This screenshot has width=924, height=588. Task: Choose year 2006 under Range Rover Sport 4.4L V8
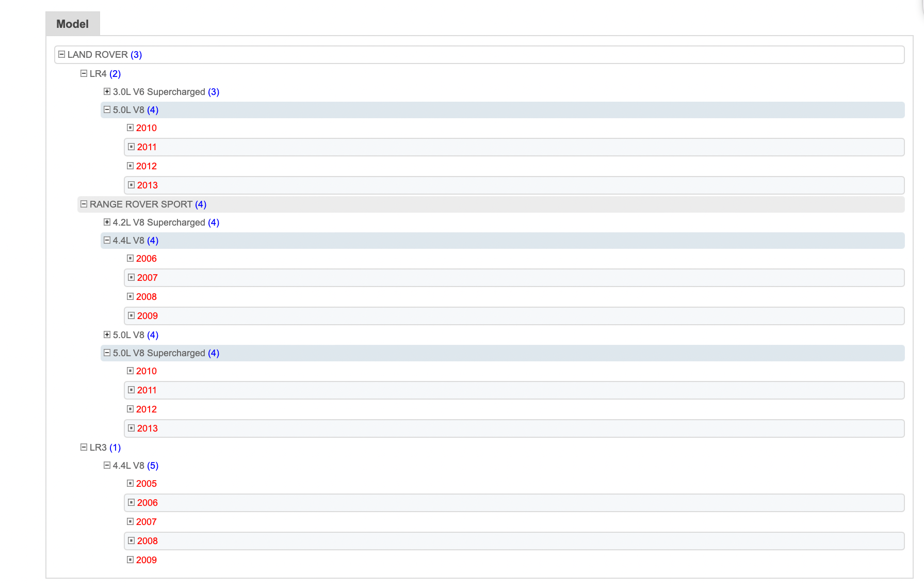tap(146, 259)
